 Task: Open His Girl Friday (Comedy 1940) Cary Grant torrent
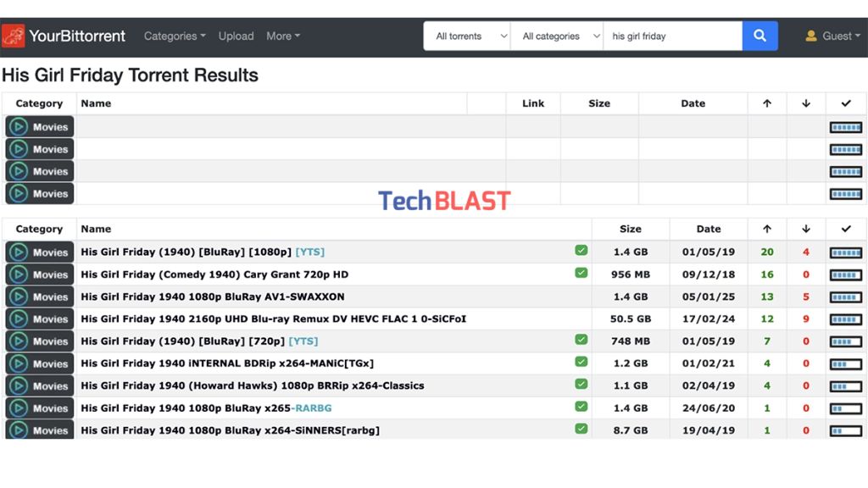214,274
